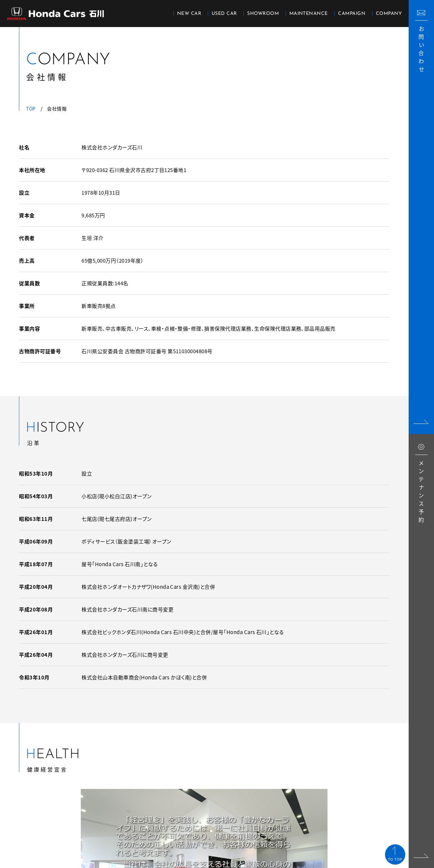434x868 pixels.
Task: Click the 会社情報 breadcrumb text
Action: [x=57, y=109]
